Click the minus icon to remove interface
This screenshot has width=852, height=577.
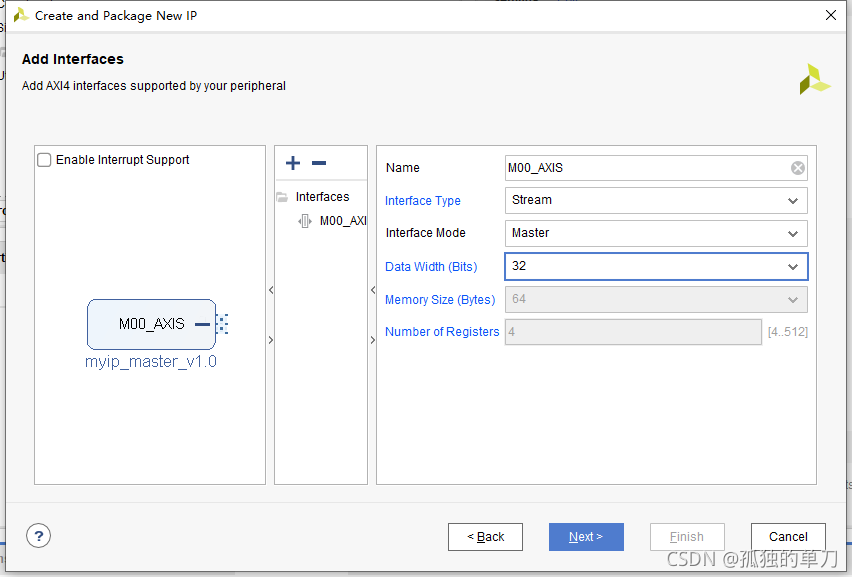(319, 163)
